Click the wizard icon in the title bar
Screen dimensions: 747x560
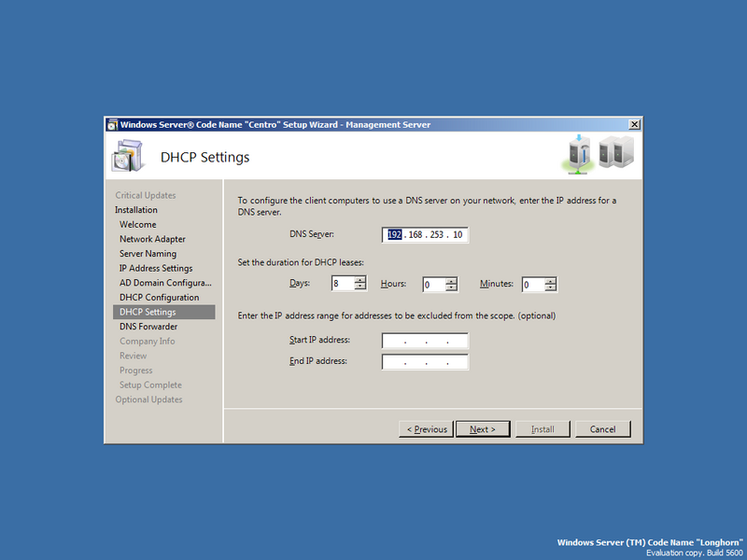pyautogui.click(x=114, y=124)
